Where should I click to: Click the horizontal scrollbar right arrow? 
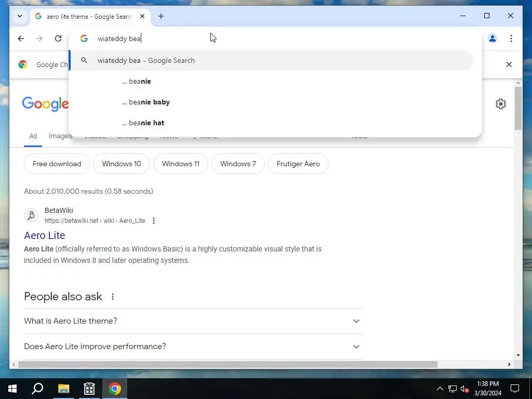pyautogui.click(x=509, y=364)
